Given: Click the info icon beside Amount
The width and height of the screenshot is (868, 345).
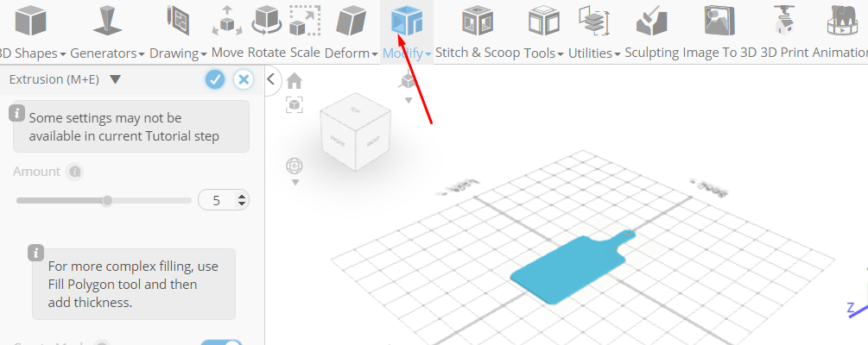Looking at the screenshot, I should click(75, 172).
